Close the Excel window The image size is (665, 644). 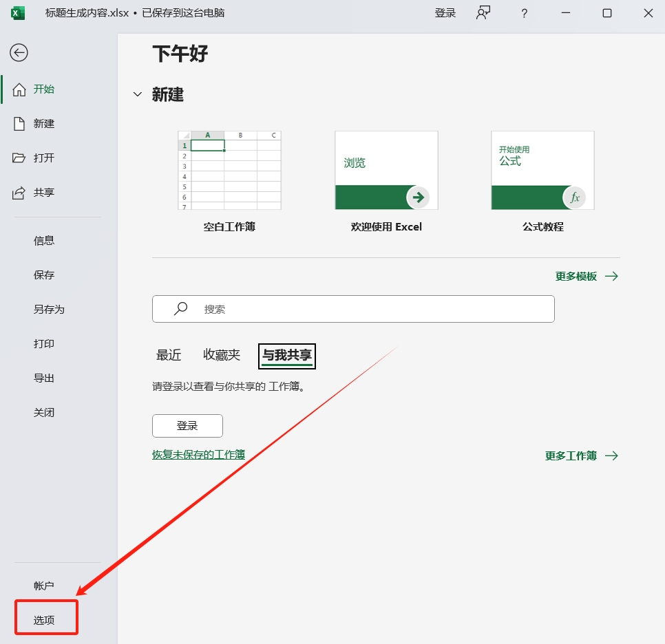648,13
